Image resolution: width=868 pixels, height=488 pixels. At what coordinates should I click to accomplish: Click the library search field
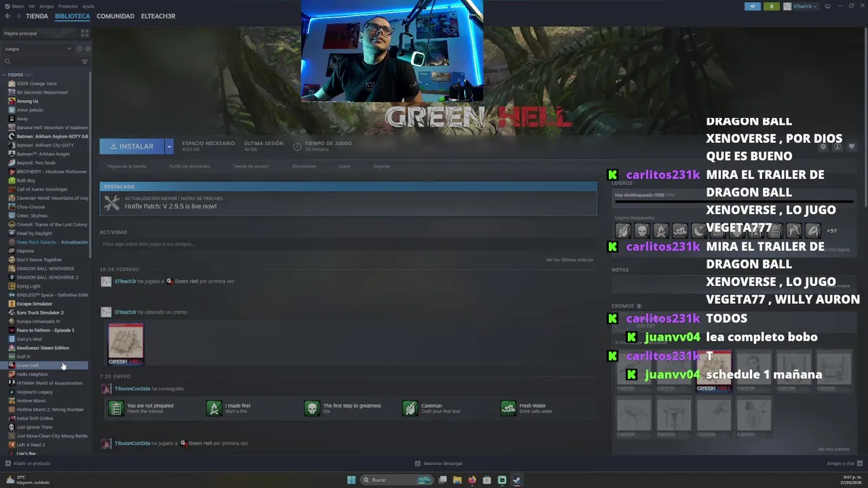pyautogui.click(x=42, y=62)
